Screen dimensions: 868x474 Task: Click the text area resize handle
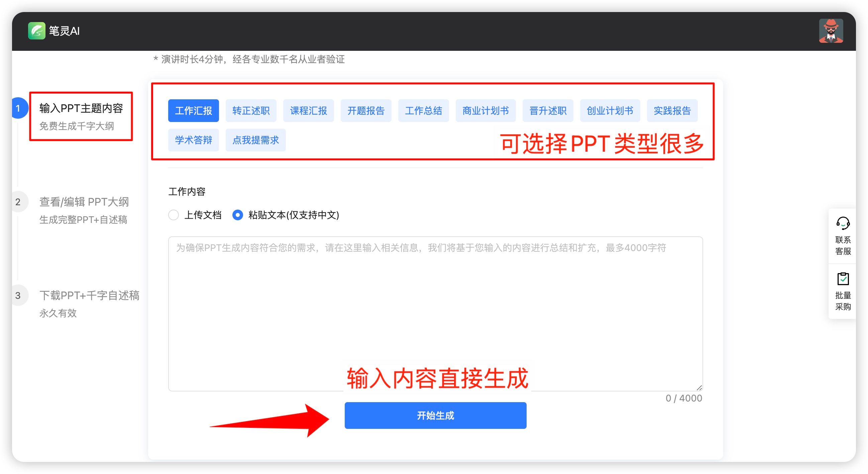[x=699, y=387]
